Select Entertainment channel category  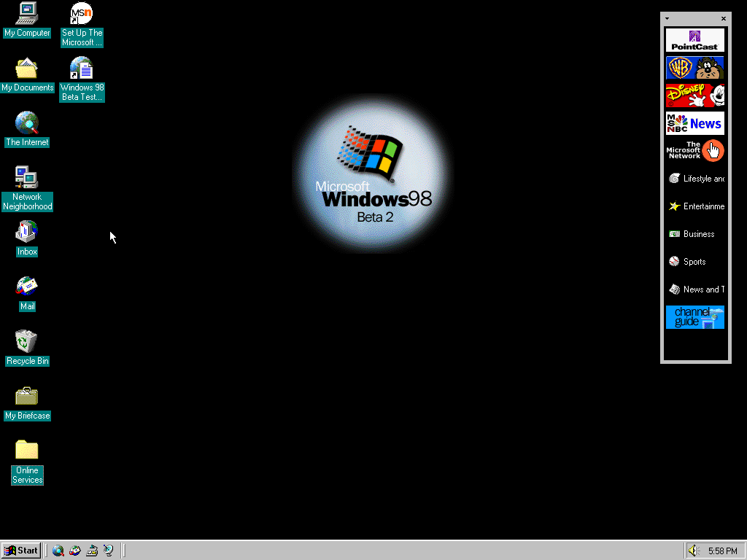pos(695,206)
